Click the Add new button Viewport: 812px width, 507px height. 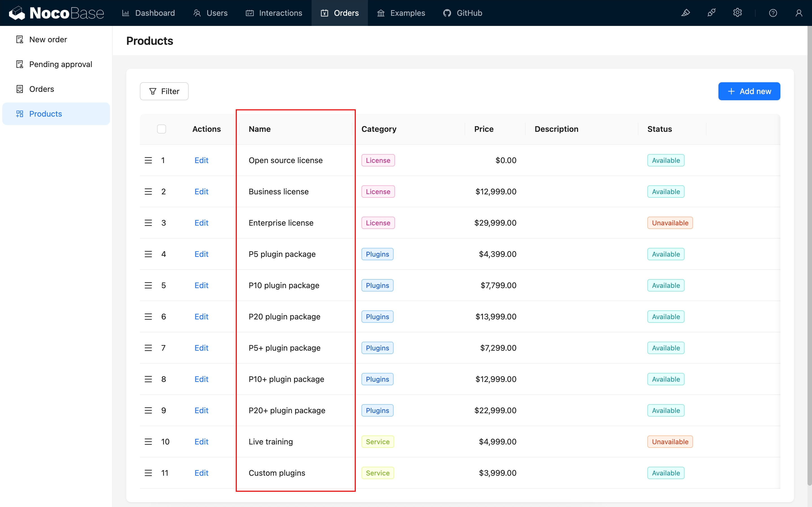[749, 91]
